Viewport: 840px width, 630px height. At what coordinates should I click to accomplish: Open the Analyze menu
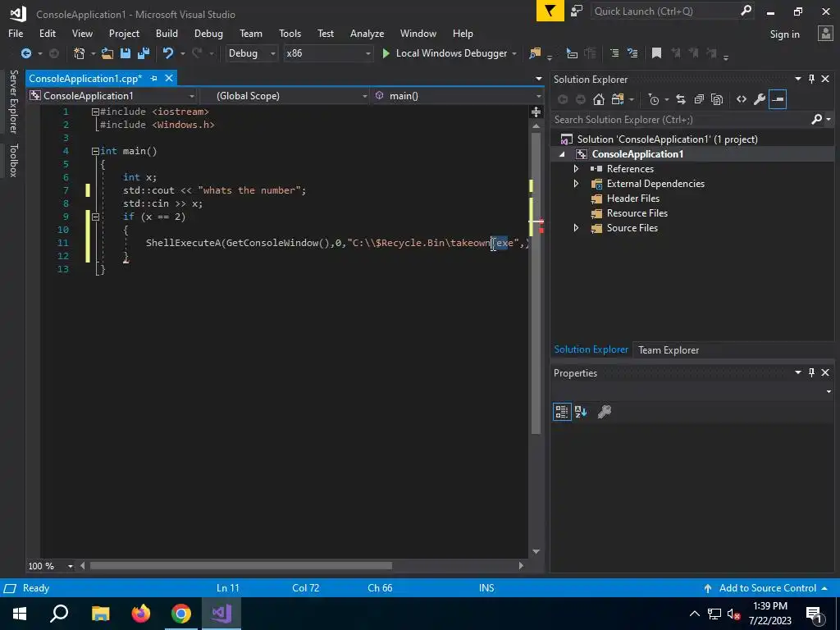[367, 33]
